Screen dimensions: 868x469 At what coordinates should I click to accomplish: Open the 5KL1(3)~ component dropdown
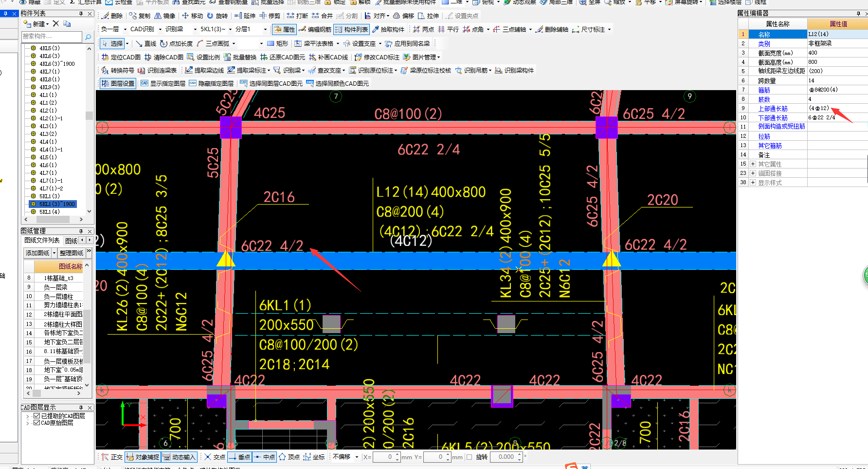point(230,29)
